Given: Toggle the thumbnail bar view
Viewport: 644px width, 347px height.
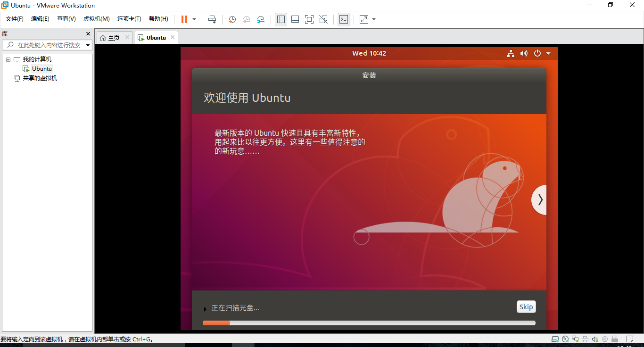Looking at the screenshot, I should pyautogui.click(x=295, y=19).
